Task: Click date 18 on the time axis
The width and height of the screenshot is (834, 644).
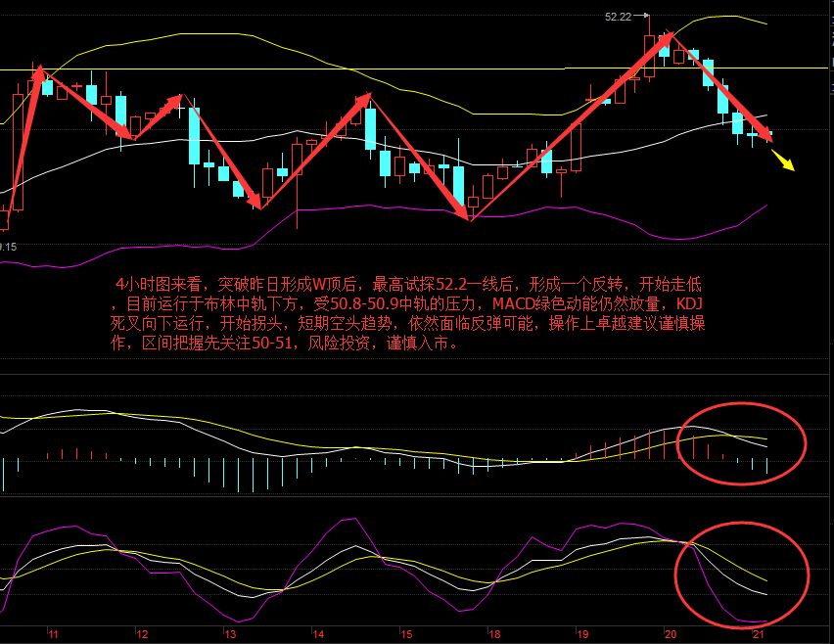Action: (x=494, y=634)
